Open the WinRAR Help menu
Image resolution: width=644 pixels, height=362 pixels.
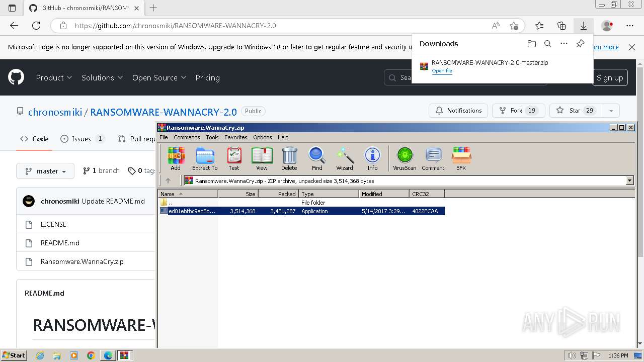(283, 137)
